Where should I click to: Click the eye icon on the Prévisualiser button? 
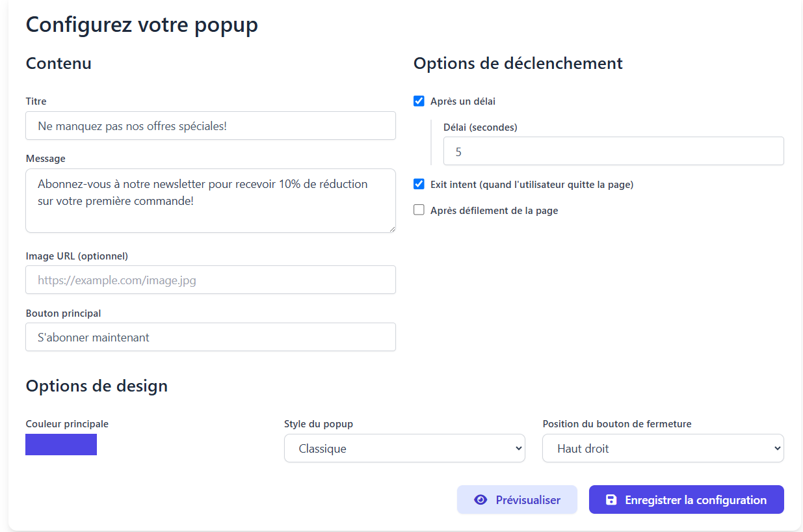[480, 500]
